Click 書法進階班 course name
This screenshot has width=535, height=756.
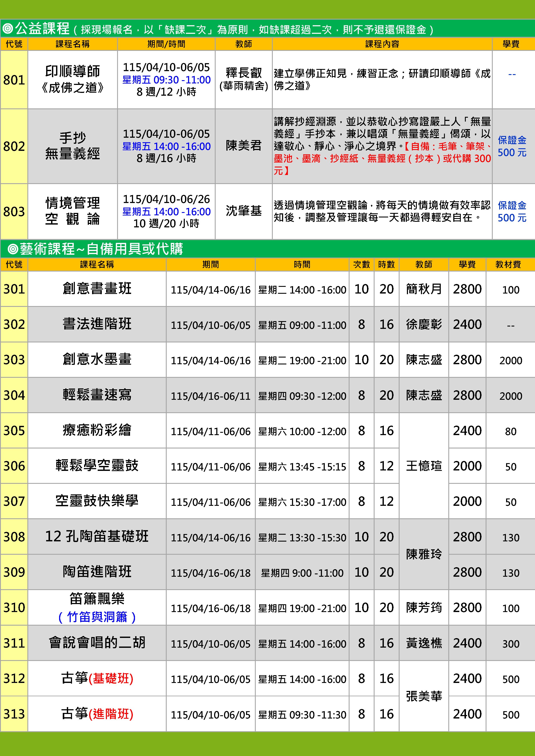coord(97,324)
